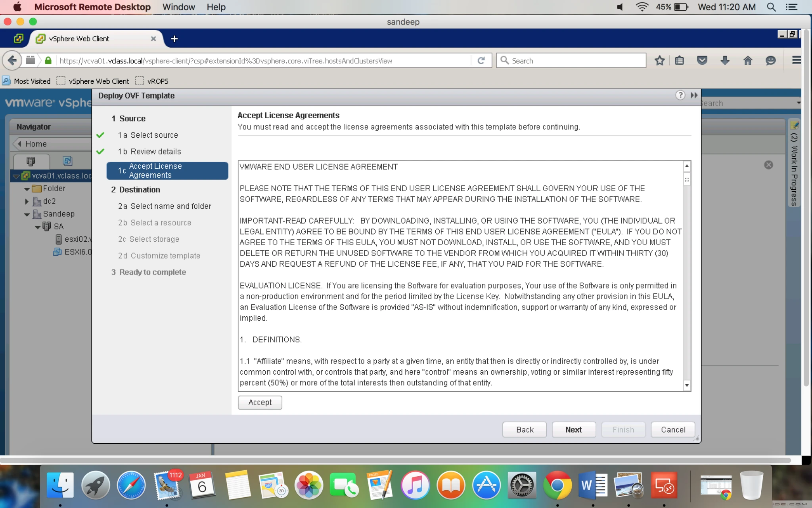Open the bookmarks list icon

pyautogui.click(x=680, y=60)
